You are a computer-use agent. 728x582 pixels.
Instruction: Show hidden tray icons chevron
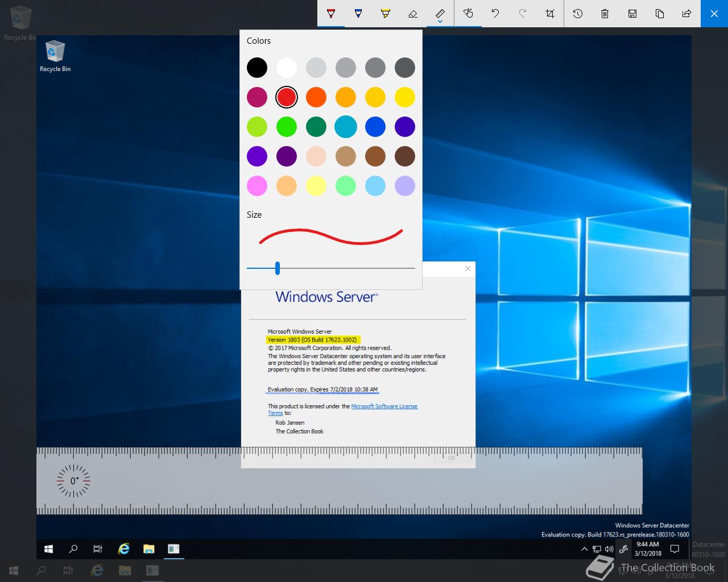(584, 549)
